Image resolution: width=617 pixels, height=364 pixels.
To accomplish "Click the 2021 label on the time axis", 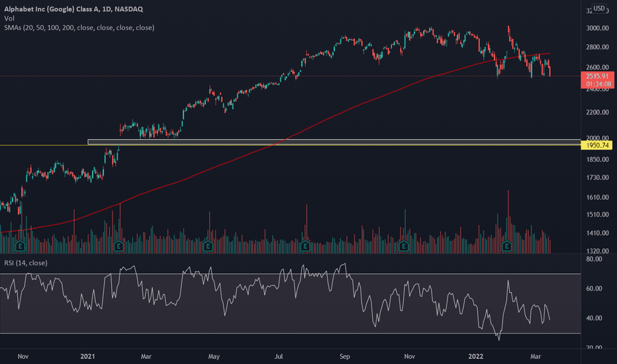I will click(87, 356).
